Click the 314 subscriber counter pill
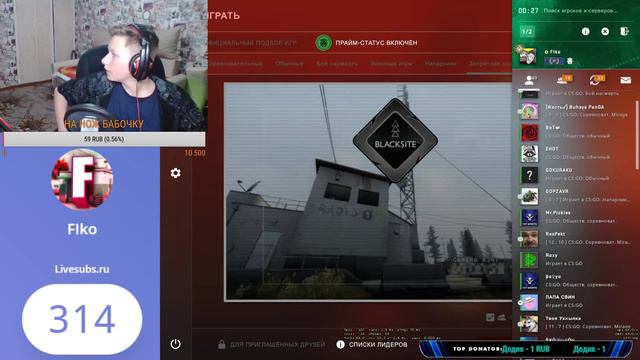 coord(82,319)
